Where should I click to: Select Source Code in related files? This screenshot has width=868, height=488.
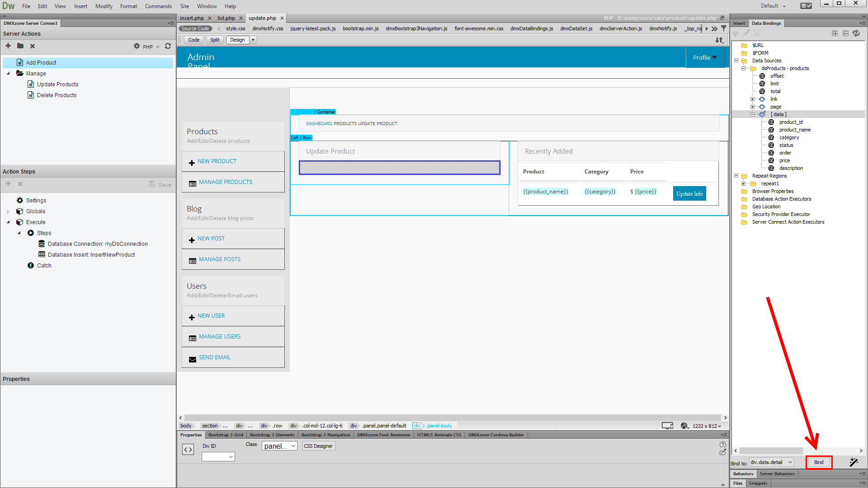(x=195, y=28)
